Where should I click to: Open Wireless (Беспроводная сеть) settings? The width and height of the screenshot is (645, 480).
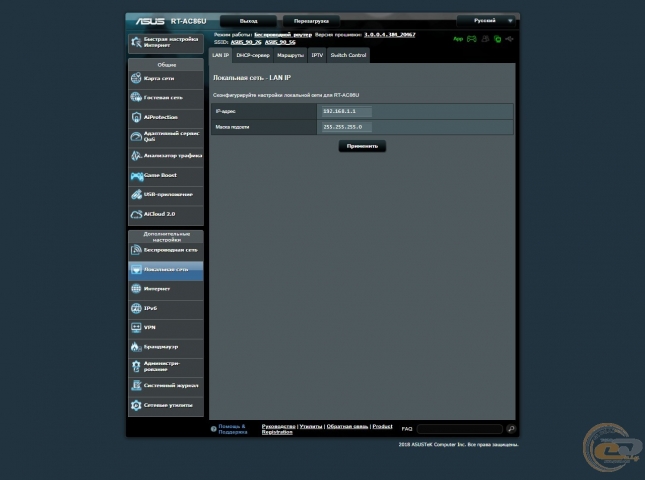pyautogui.click(x=166, y=250)
